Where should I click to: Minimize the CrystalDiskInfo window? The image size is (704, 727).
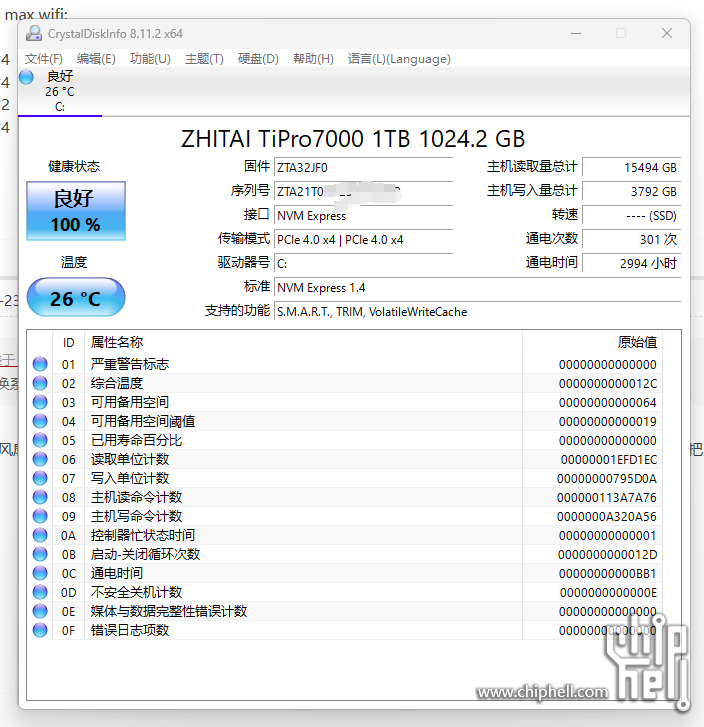576,33
